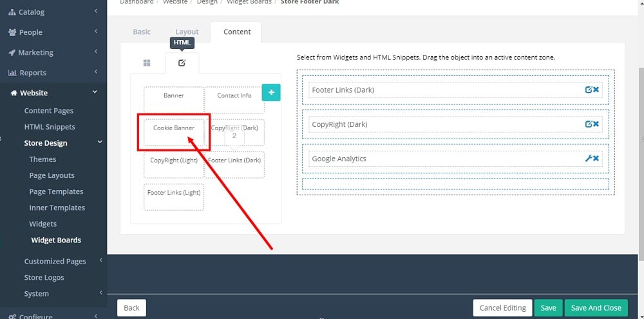This screenshot has width=644, height=319.
Task: Expand the Configure menu chevron
Action: [x=95, y=315]
